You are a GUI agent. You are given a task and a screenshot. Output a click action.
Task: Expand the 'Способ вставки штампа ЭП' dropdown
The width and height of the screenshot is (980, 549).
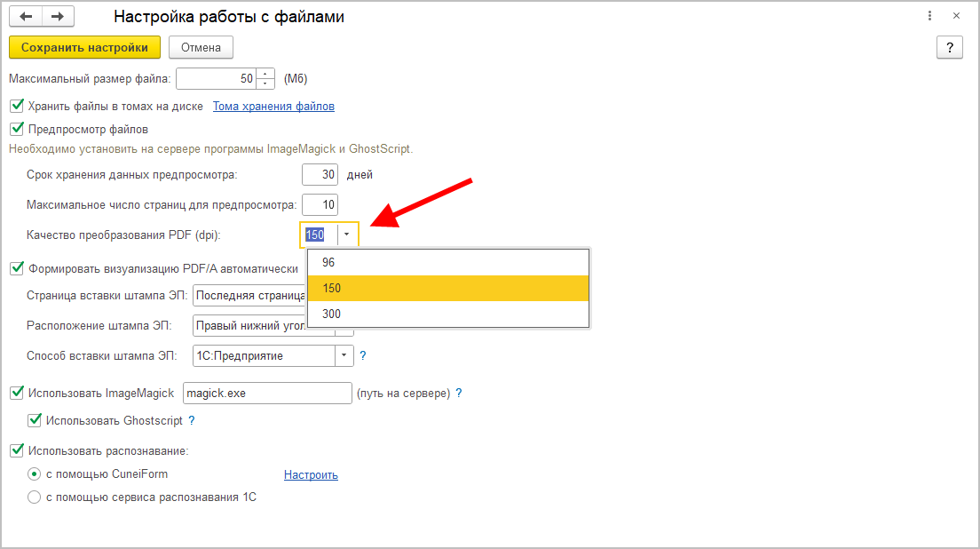coord(344,355)
